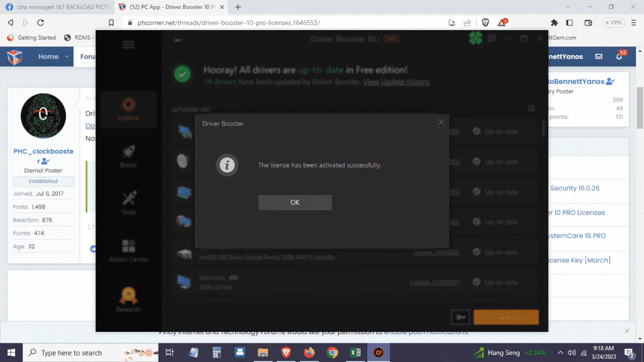The image size is (644, 362).
Task: Open the Brave Wallet icon
Action: tap(589, 23)
